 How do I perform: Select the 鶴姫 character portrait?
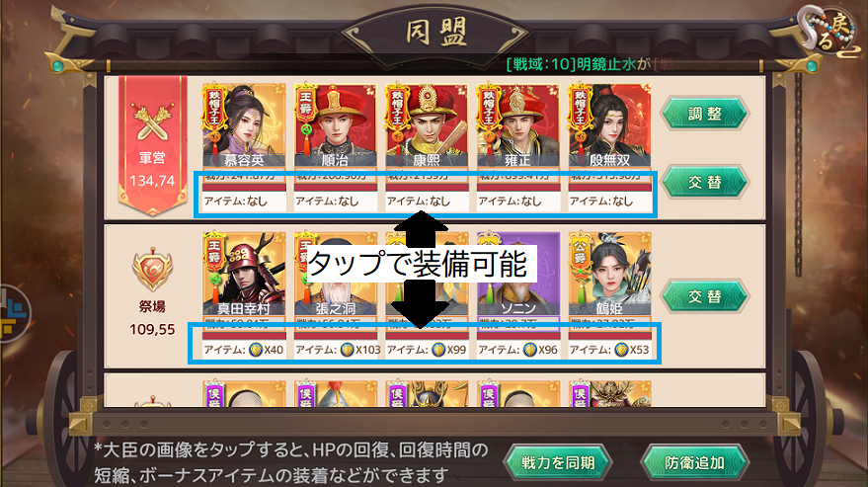point(609,275)
